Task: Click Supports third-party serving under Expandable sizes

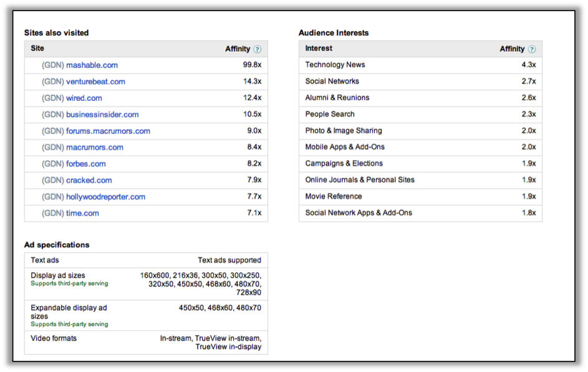Action: [x=69, y=325]
